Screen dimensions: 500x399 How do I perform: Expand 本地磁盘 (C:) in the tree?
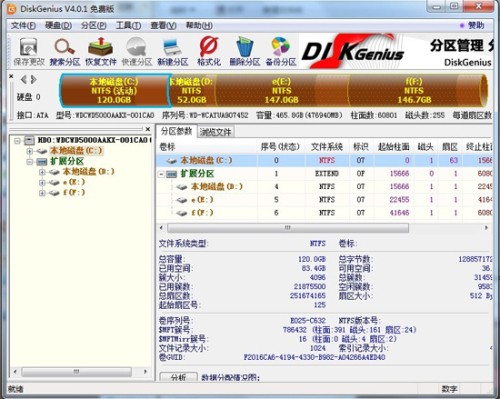tap(30, 151)
